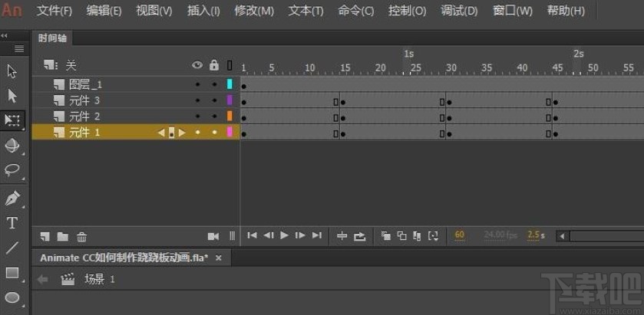Click orange outline swatch of 元件 2
The width and height of the screenshot is (644, 315).
[x=230, y=116]
